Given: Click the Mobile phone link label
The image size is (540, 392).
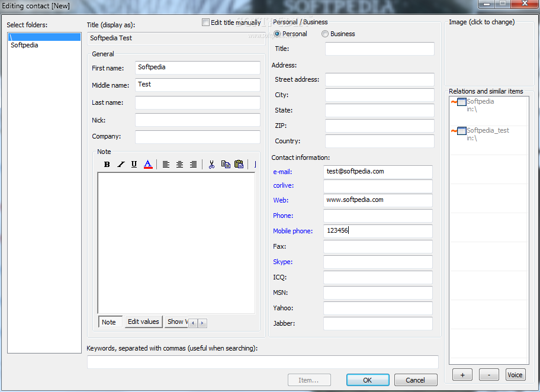Looking at the screenshot, I should (292, 231).
